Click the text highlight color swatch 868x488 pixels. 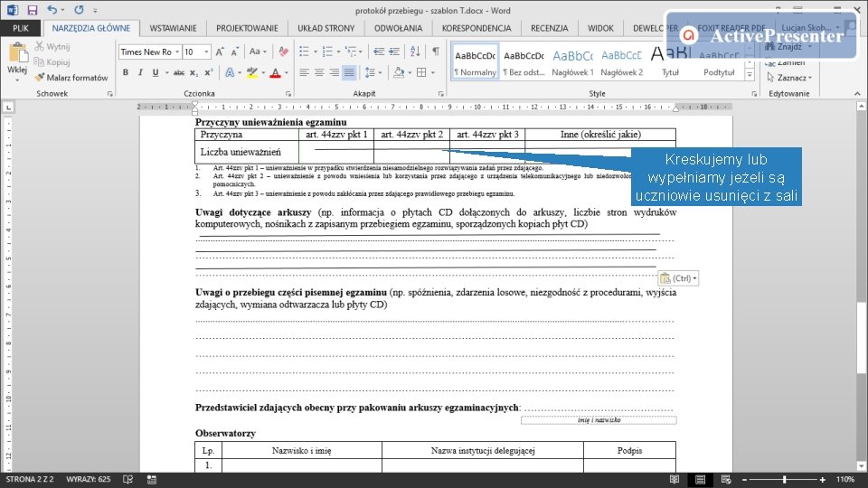(252, 72)
